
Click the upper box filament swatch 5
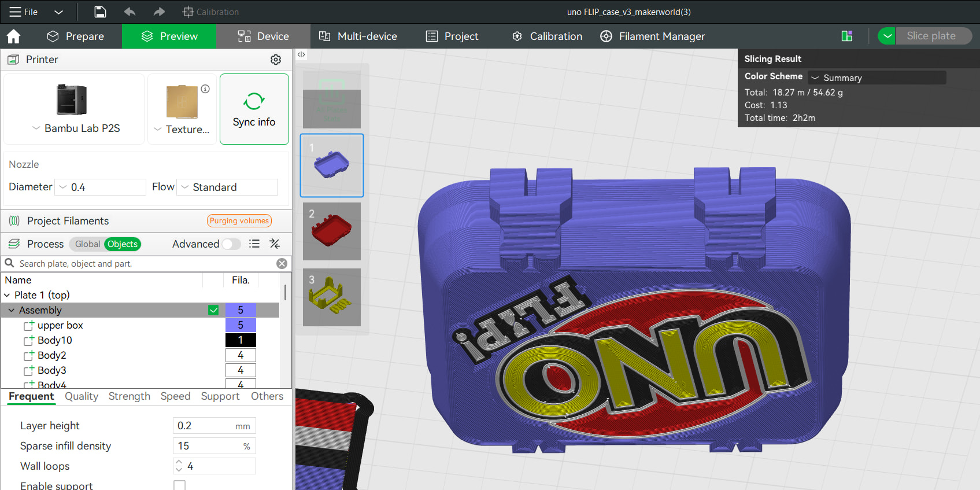point(241,326)
